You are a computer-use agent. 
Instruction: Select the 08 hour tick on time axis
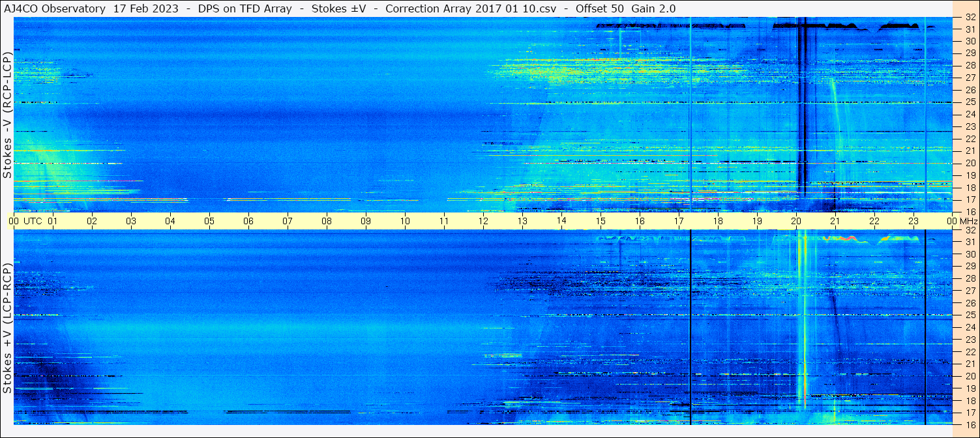click(327, 221)
